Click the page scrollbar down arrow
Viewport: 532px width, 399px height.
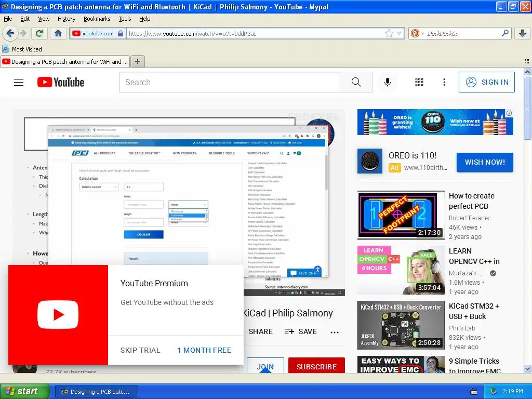(527, 368)
